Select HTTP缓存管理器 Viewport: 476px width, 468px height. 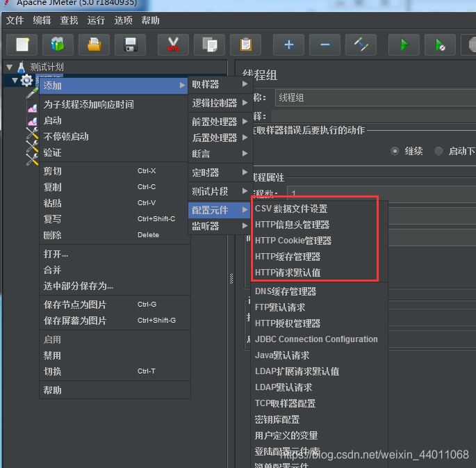pyautogui.click(x=320, y=257)
